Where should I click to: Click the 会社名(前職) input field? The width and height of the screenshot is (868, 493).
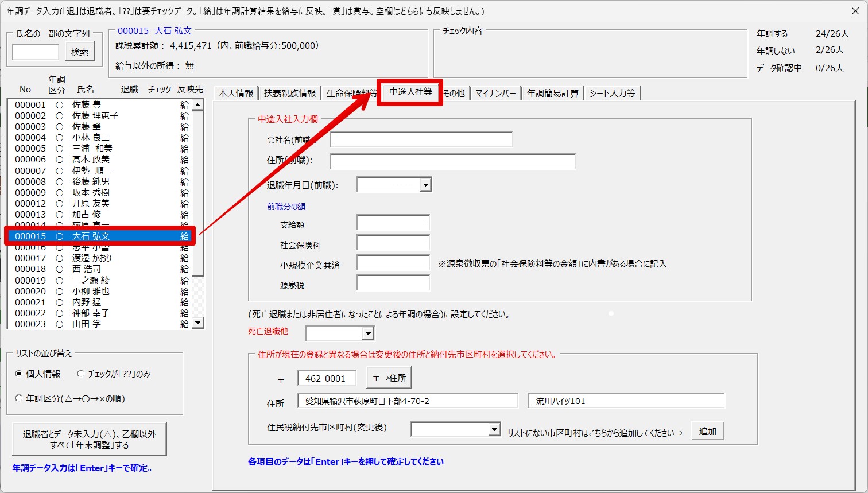[421, 139]
